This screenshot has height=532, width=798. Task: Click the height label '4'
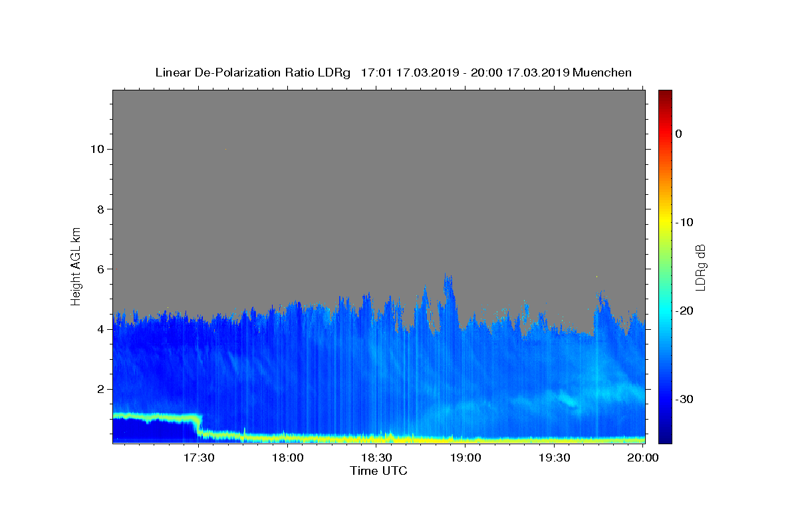(102, 329)
